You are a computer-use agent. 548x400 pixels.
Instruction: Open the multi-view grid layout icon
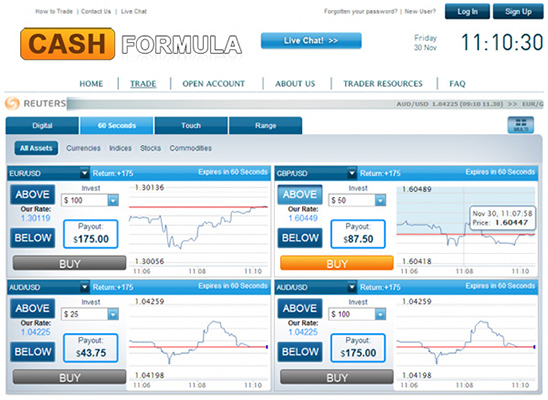coord(520,125)
